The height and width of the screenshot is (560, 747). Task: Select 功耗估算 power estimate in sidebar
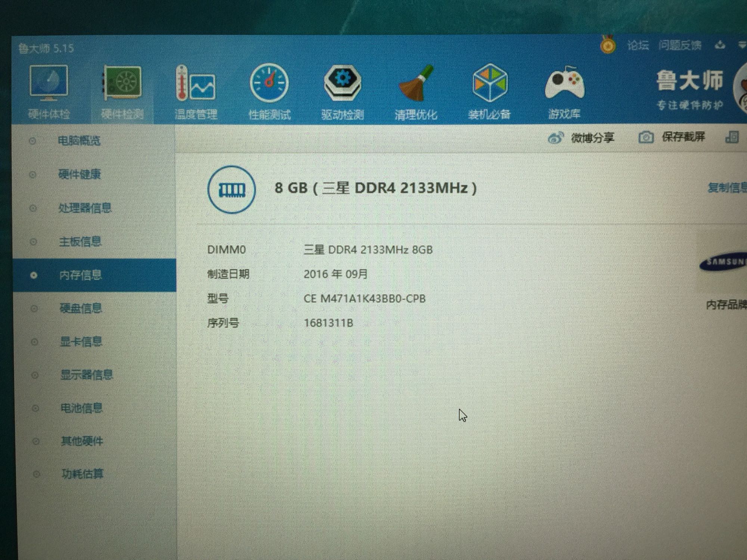pos(83,474)
